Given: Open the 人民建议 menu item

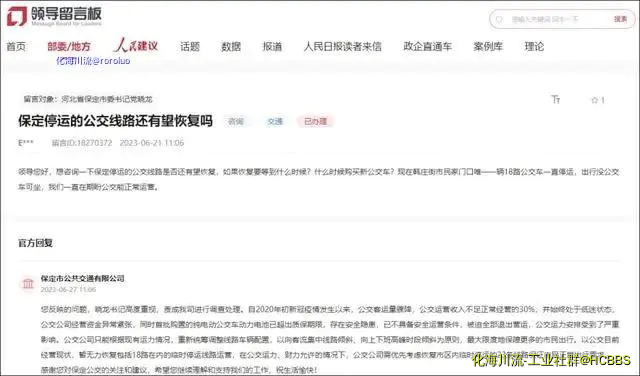Looking at the screenshot, I should click(136, 45).
